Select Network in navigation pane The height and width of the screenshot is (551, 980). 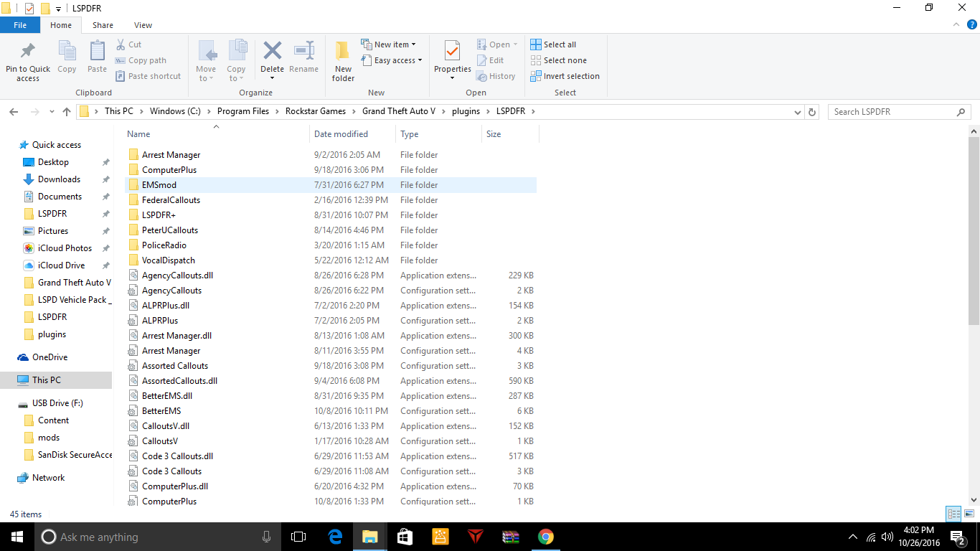[x=48, y=478]
